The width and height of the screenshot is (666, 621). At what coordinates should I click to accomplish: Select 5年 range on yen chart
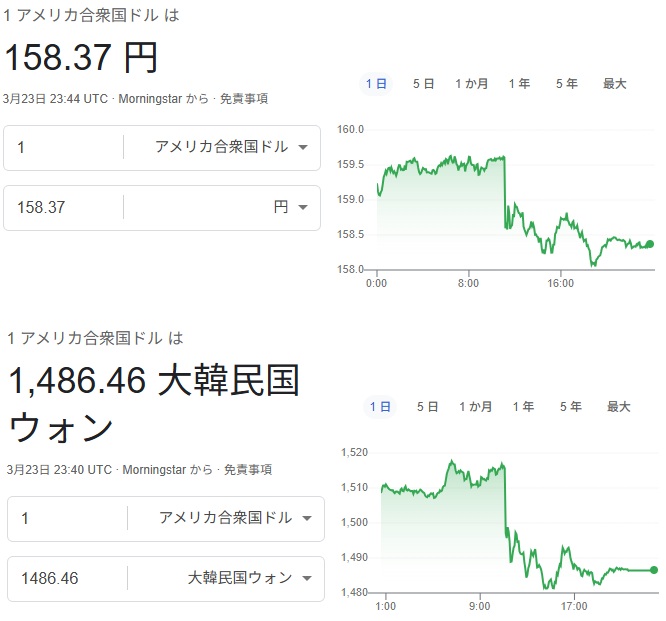point(567,84)
